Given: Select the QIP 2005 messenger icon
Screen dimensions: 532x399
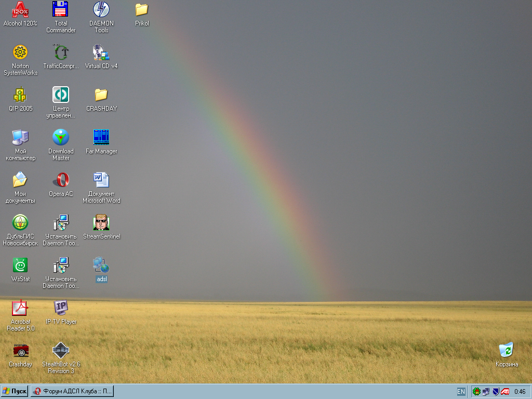Looking at the screenshot, I should 20,95.
